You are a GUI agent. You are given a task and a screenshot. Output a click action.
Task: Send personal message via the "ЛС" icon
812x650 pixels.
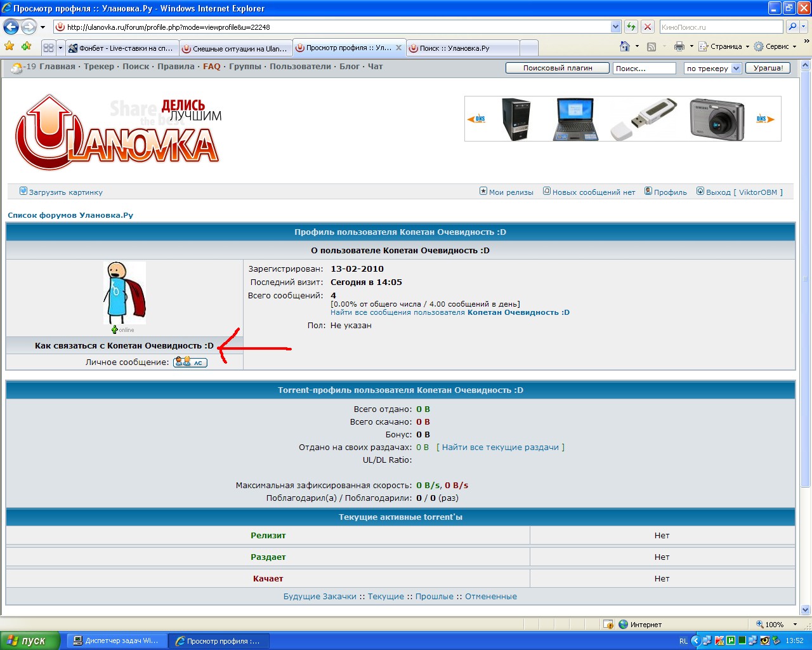click(190, 362)
